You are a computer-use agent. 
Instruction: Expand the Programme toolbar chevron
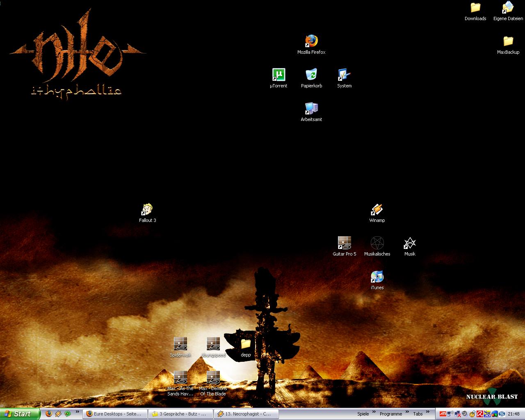coord(407,411)
